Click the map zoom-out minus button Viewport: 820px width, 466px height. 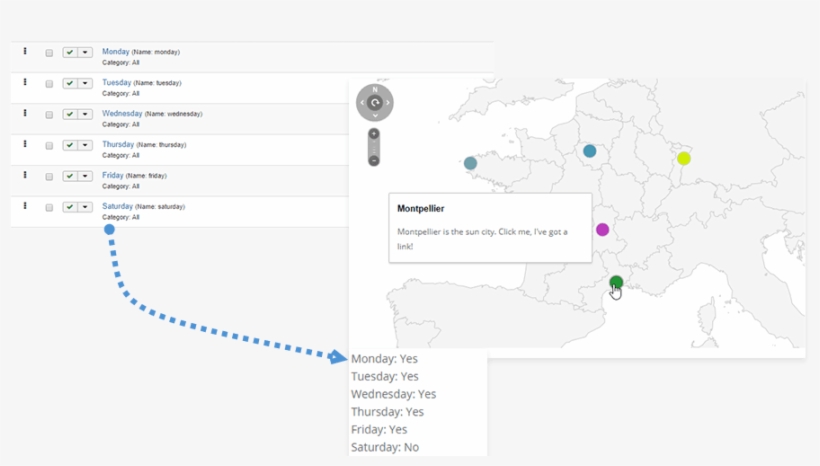click(x=374, y=160)
